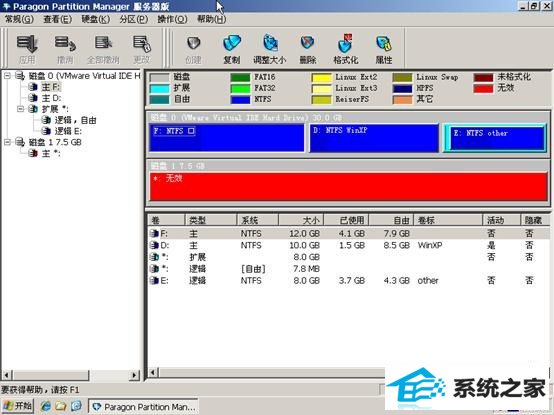Select the 扩展 8.0 GB list row
Viewport: 554px width, 415px height.
click(x=348, y=257)
